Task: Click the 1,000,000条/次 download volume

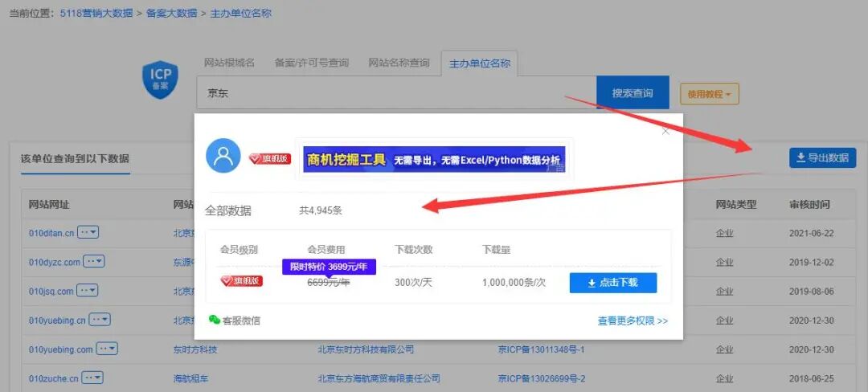Action: coord(514,283)
